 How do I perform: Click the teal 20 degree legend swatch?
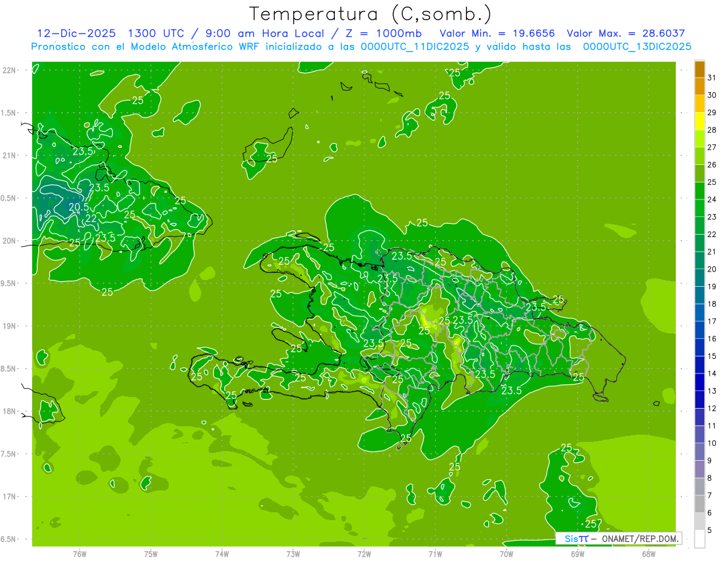(699, 261)
